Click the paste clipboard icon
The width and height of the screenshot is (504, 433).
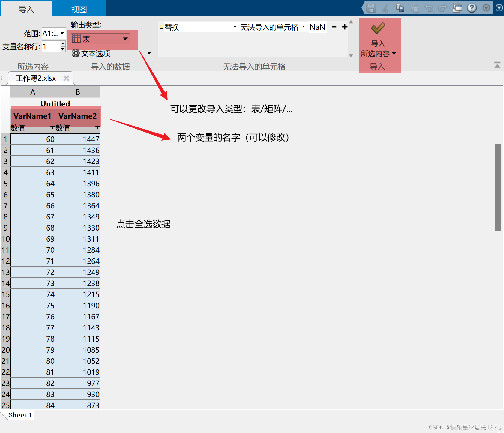coord(415,8)
